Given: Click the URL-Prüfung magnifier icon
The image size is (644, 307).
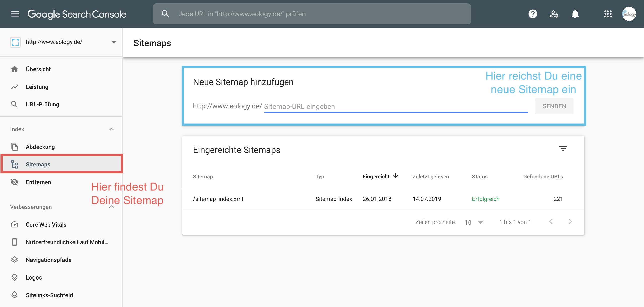Looking at the screenshot, I should point(15,104).
